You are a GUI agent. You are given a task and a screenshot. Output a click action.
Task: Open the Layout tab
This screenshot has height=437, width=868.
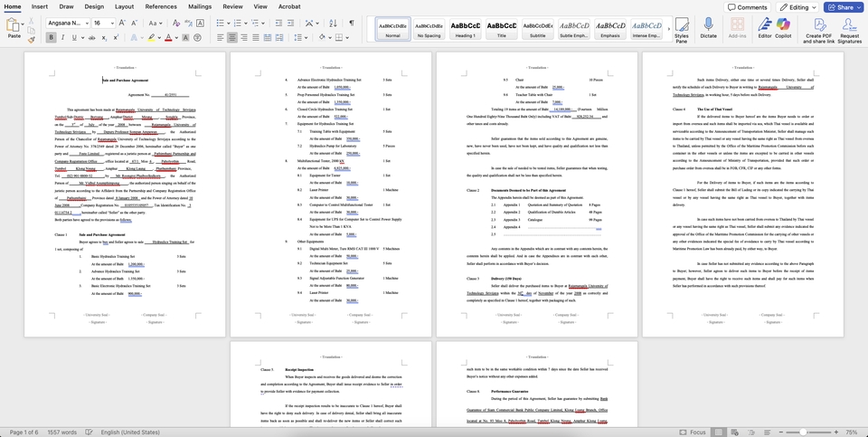pyautogui.click(x=124, y=6)
